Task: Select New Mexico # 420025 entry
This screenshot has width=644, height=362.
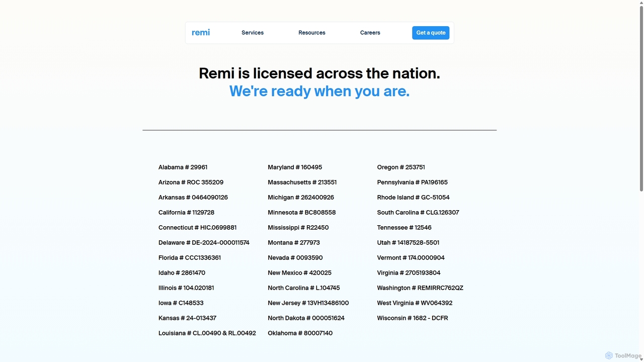Action: click(x=299, y=273)
